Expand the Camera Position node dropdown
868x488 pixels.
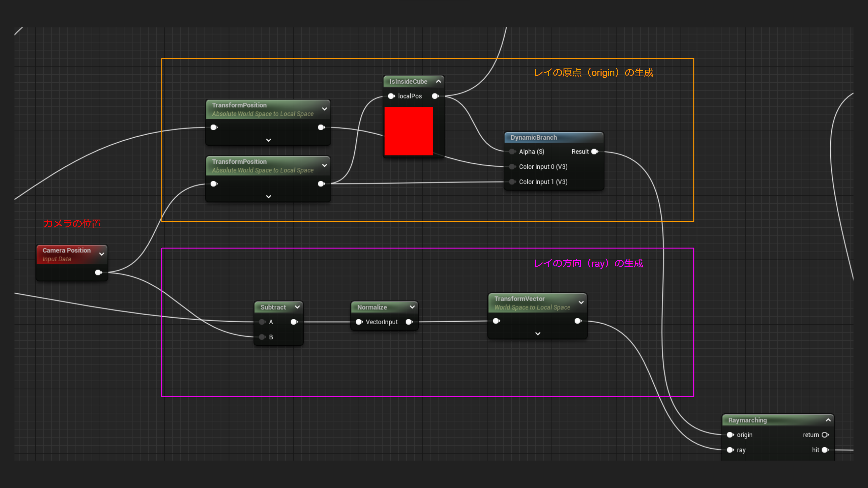102,254
